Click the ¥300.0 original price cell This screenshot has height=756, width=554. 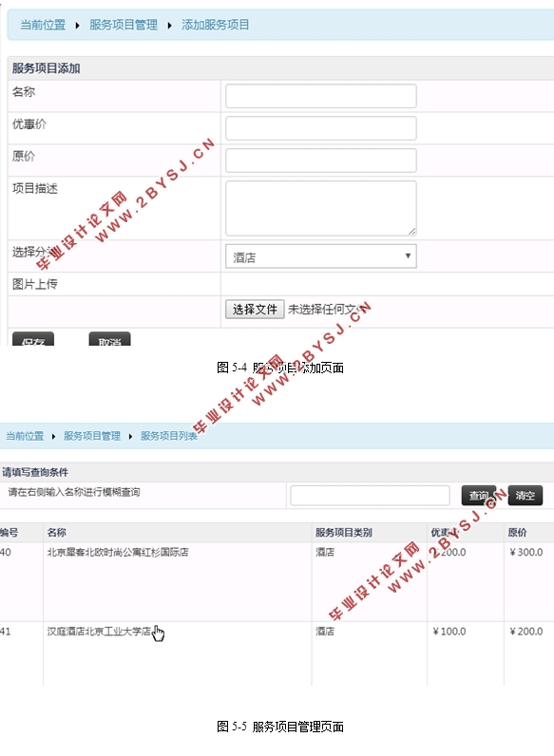pyautogui.click(x=526, y=552)
